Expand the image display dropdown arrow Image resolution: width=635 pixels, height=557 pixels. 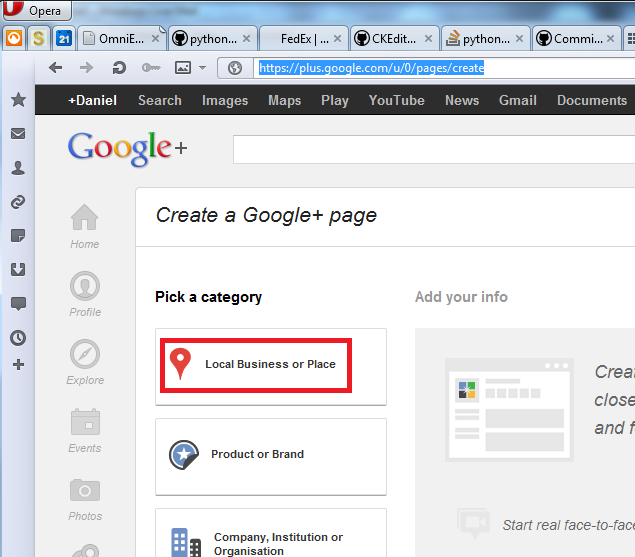point(202,68)
